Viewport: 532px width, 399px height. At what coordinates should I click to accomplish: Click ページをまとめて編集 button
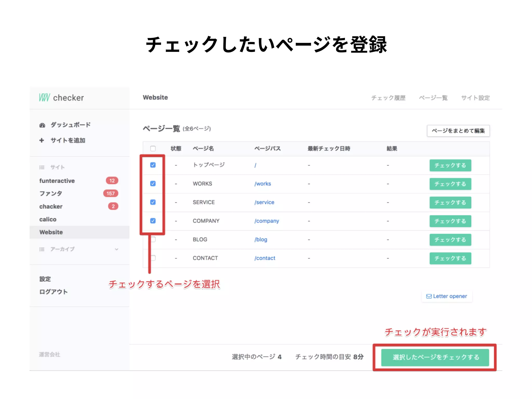tap(458, 131)
